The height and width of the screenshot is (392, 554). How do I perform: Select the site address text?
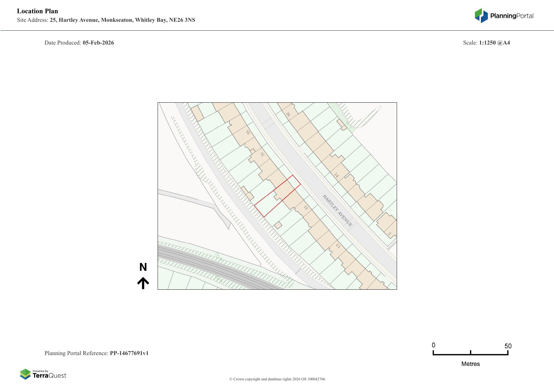122,20
